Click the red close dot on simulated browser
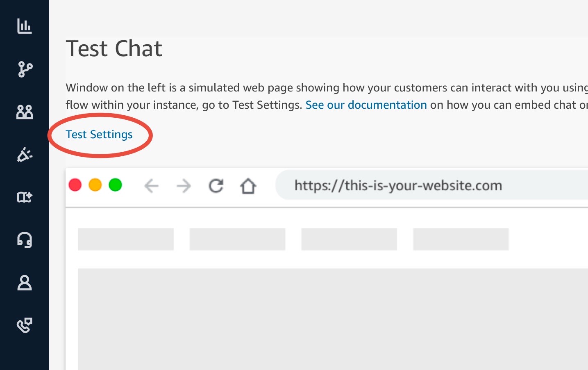The image size is (588, 370). (75, 185)
